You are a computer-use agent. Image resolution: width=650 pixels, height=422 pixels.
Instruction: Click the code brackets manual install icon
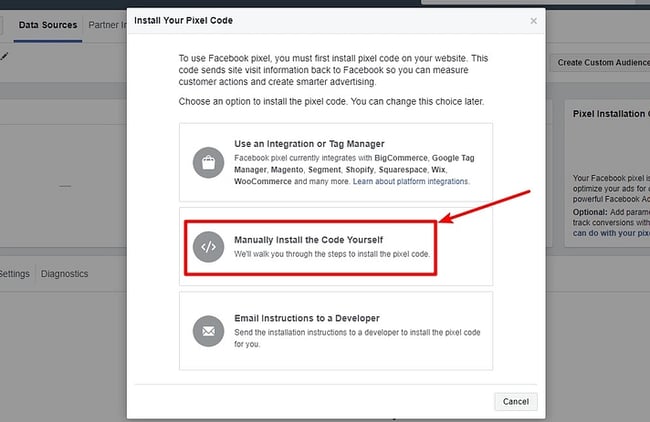(x=209, y=245)
